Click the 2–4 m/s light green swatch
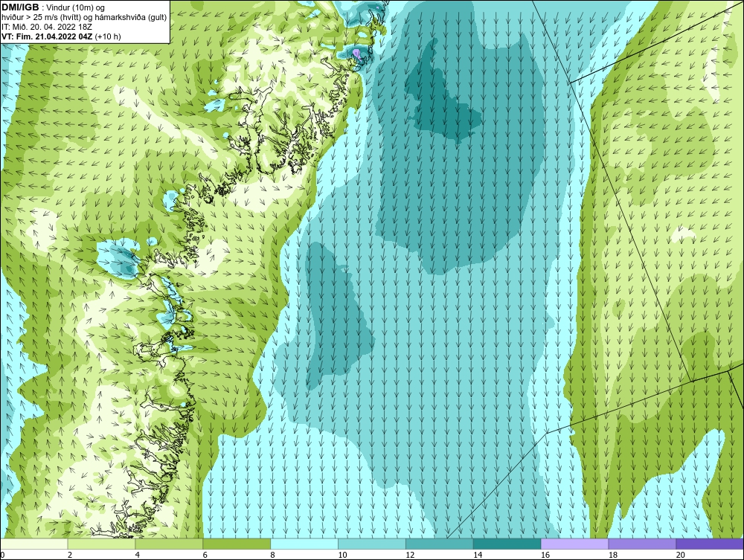The width and height of the screenshot is (744, 560). (x=101, y=544)
